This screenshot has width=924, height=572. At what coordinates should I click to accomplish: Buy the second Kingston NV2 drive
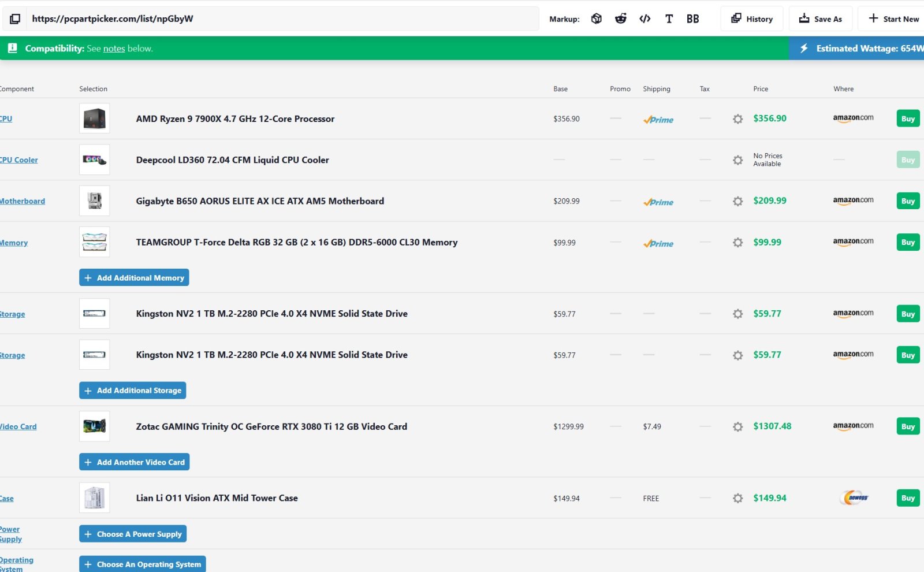[x=908, y=355]
